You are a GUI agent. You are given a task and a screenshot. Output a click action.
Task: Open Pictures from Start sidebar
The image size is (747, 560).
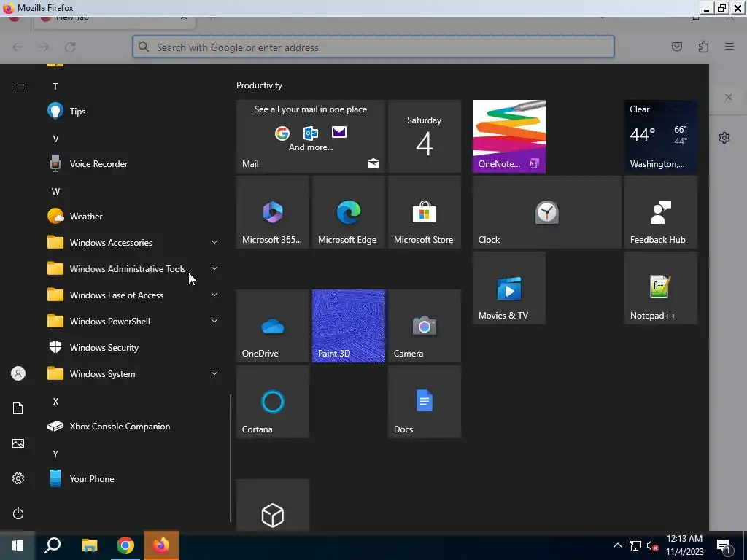pos(18,443)
